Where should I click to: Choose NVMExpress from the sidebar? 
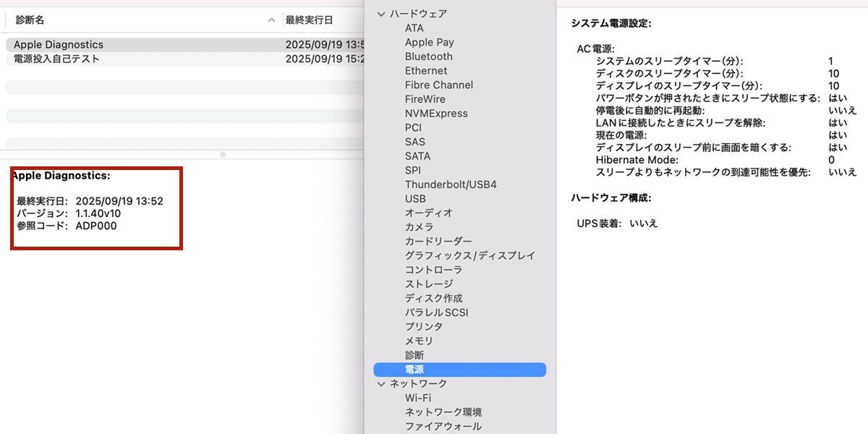click(x=436, y=114)
